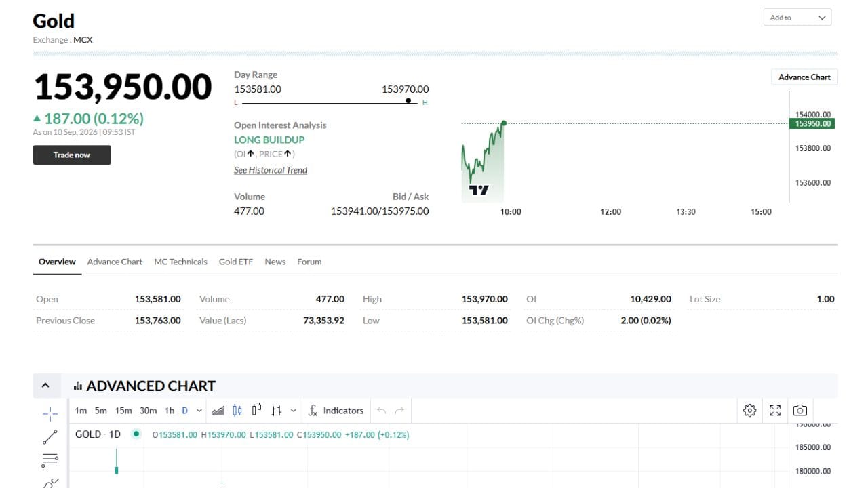Click the Gold page heading
Screen dimensions: 868x488
54,21
